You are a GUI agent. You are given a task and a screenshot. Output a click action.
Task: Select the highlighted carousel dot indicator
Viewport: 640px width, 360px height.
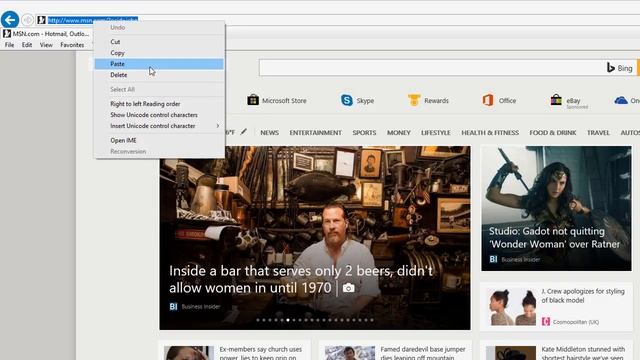click(288, 320)
